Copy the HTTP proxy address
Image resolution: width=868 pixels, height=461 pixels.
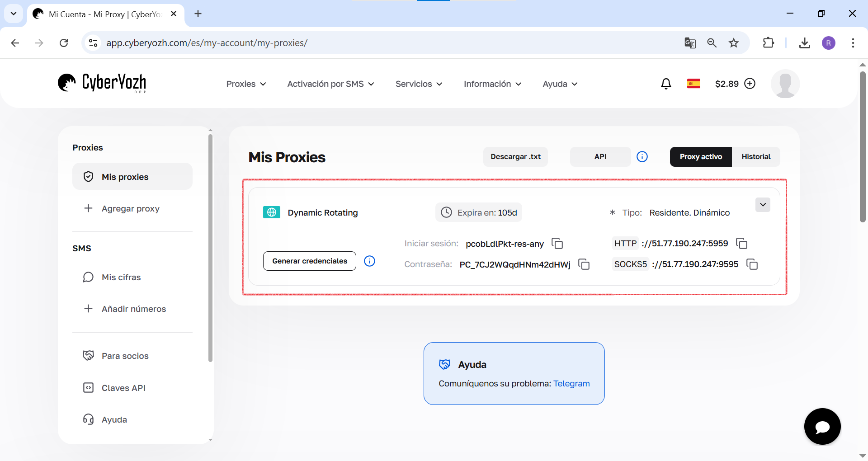pos(742,244)
